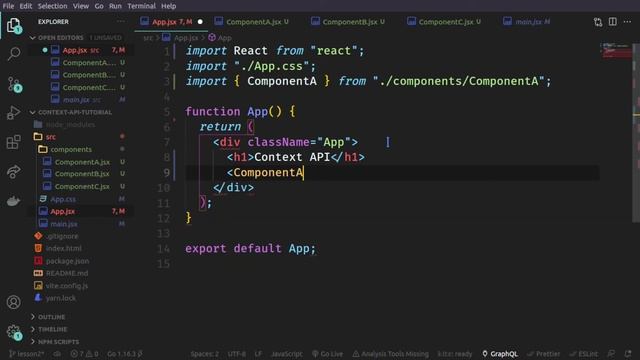Click the editor minimap
The image size is (640, 360).
coord(616,51)
